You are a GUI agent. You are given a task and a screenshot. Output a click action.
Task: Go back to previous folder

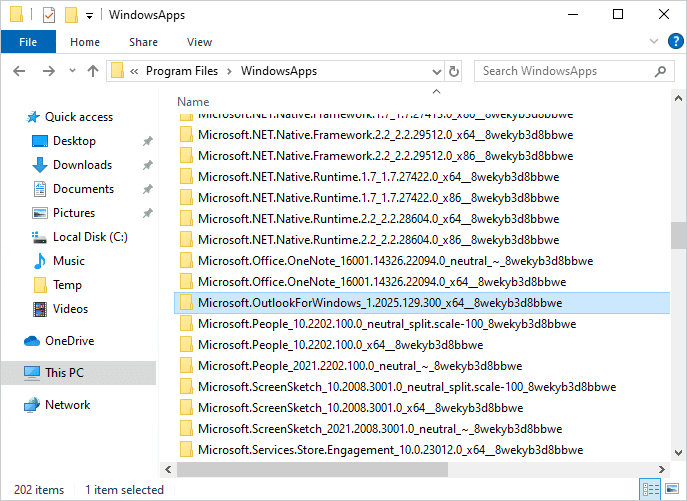[19, 71]
